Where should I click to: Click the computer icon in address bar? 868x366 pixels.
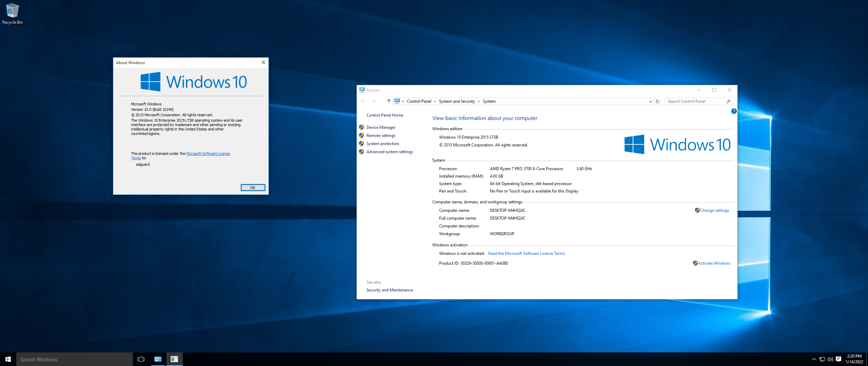point(397,101)
